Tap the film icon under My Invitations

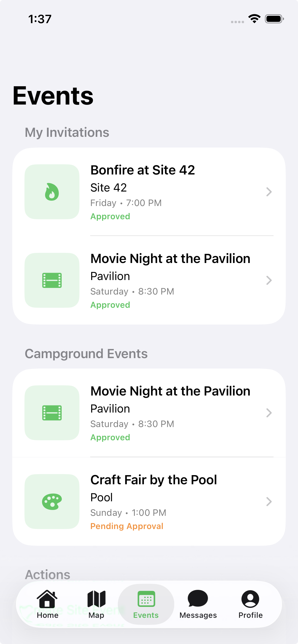pyautogui.click(x=52, y=280)
